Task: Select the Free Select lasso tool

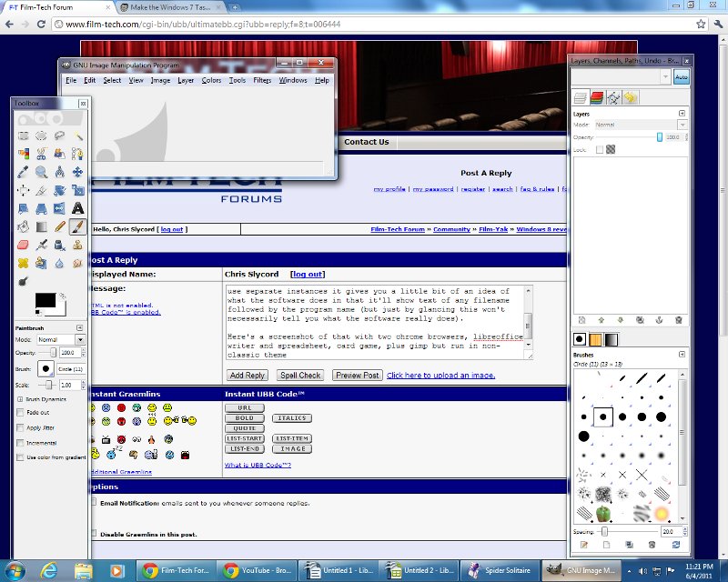Action: [59, 135]
